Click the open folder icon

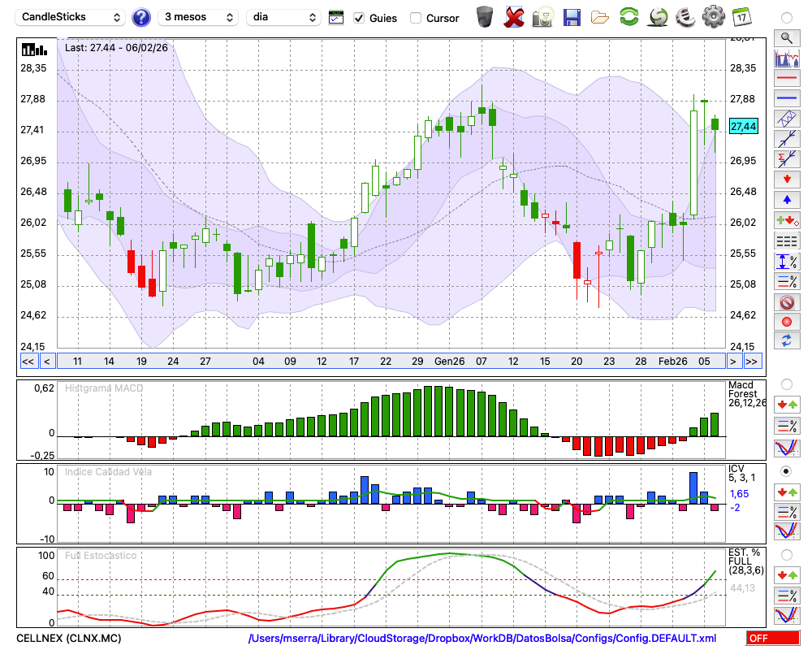pyautogui.click(x=600, y=17)
